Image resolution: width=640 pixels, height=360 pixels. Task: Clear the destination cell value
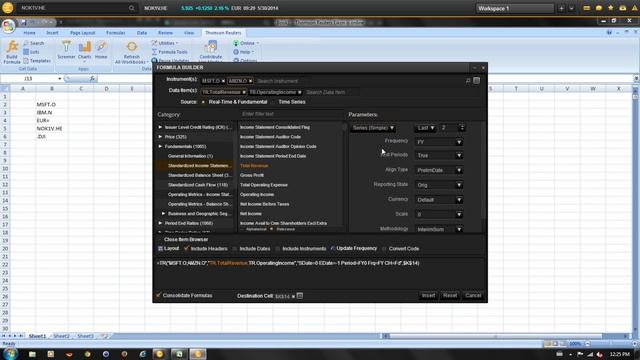293,296
